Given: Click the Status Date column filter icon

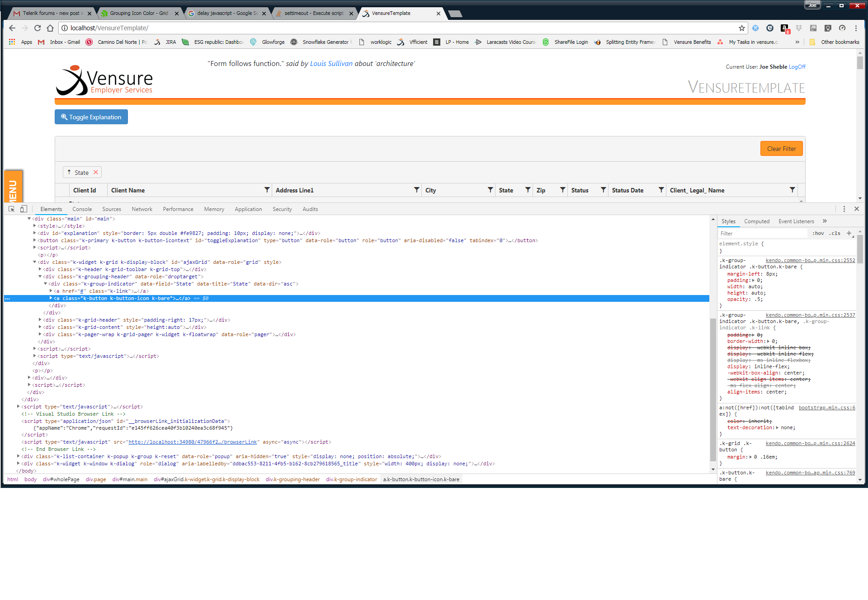Looking at the screenshot, I should (661, 190).
